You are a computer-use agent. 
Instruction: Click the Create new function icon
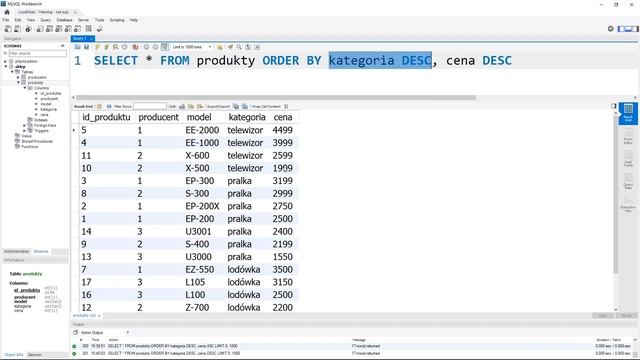[78, 29]
